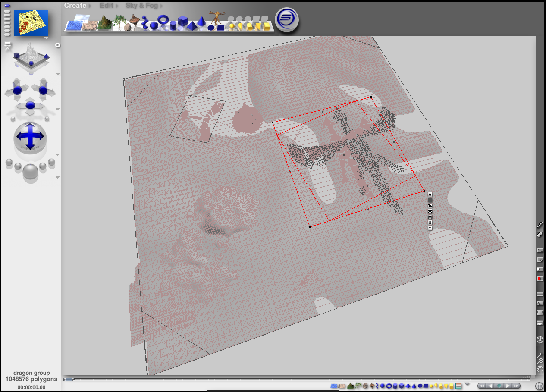Toggle the red display mode button
Image resolution: width=546 pixels, height=392 pixels.
[540, 279]
